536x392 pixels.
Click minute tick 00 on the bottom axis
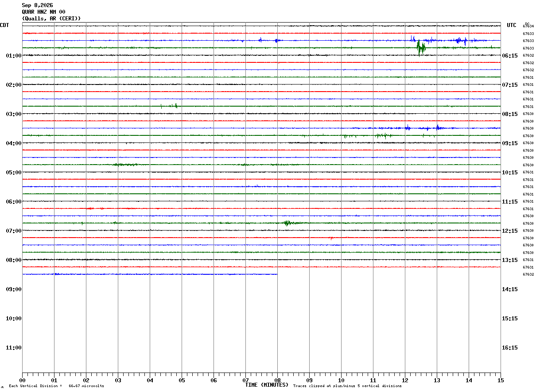point(22,380)
